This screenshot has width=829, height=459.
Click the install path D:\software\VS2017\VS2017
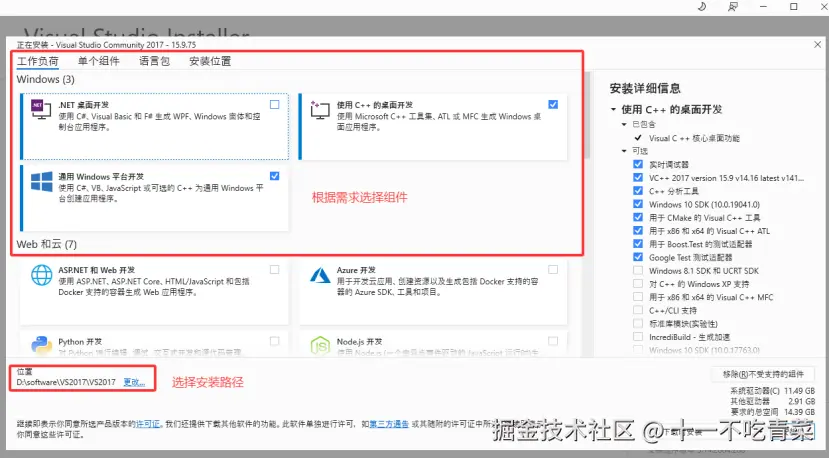coord(66,382)
